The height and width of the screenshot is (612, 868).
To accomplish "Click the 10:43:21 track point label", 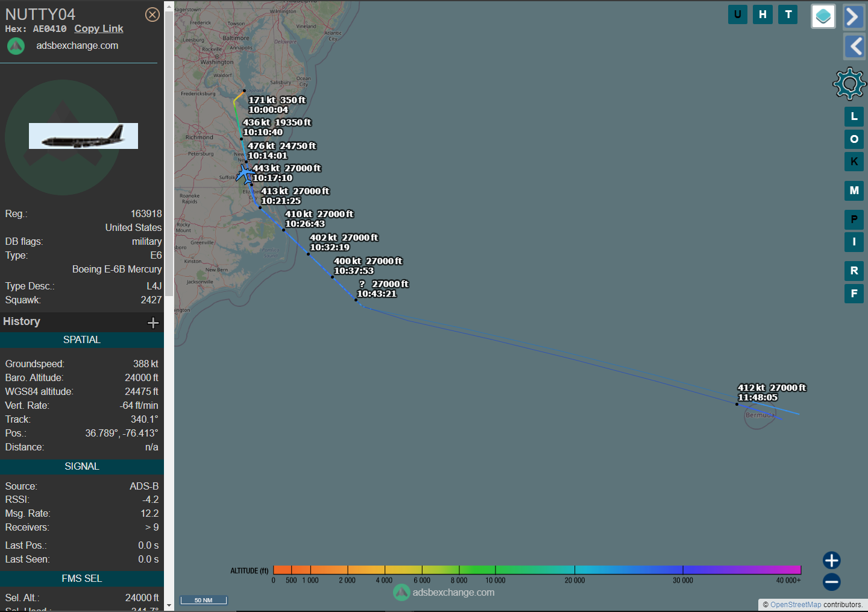I will point(382,289).
